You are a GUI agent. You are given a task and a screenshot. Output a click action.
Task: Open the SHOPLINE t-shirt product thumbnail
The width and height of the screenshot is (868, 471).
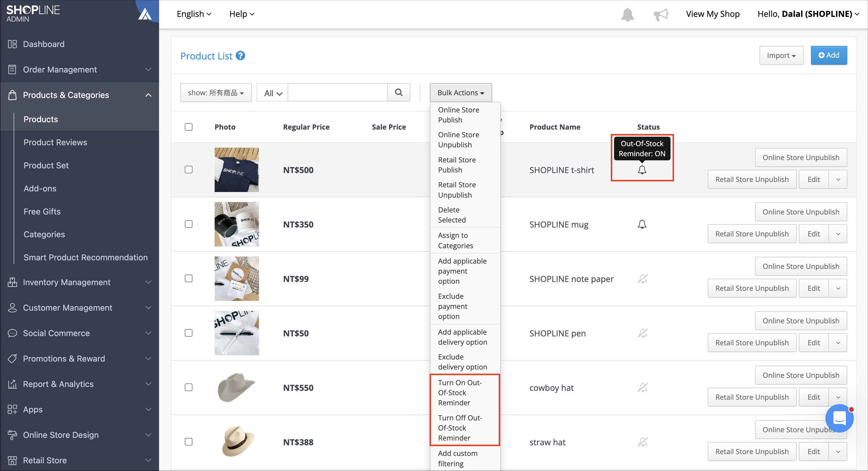(237, 170)
